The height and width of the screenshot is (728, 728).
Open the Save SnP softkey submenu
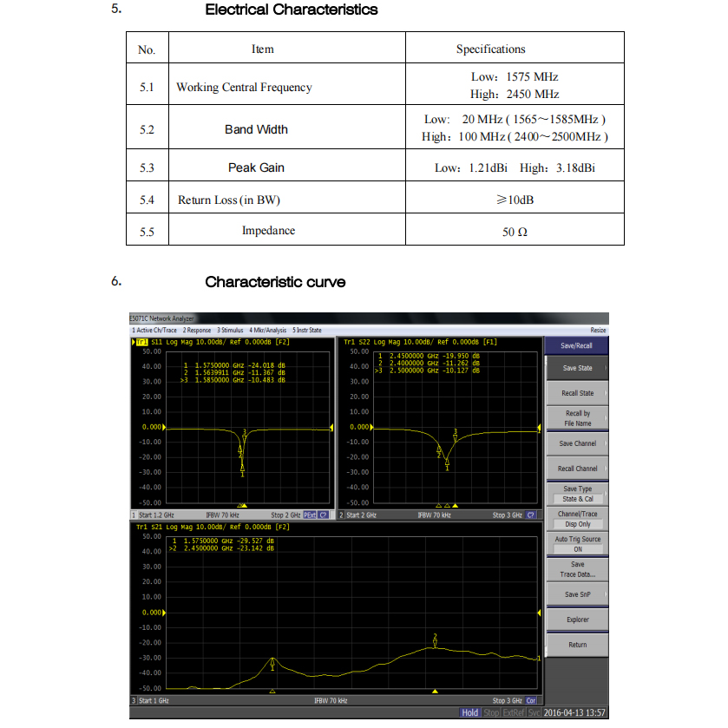pos(577,594)
